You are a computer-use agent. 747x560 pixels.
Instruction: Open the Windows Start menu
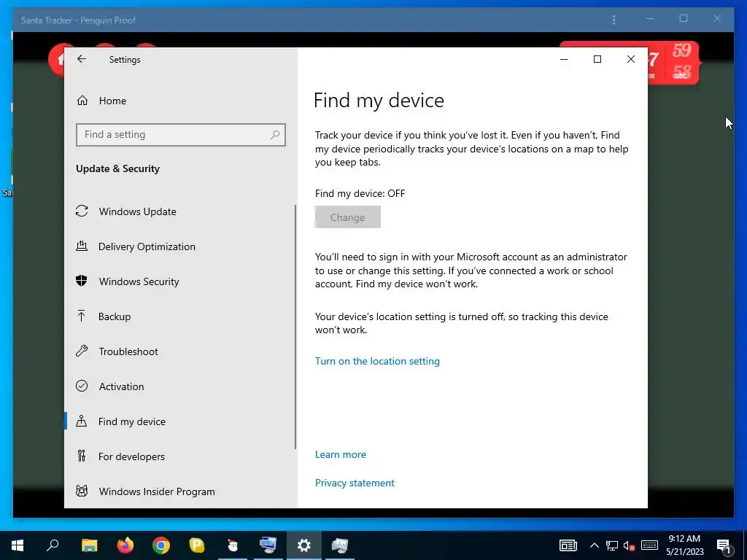[18, 545]
